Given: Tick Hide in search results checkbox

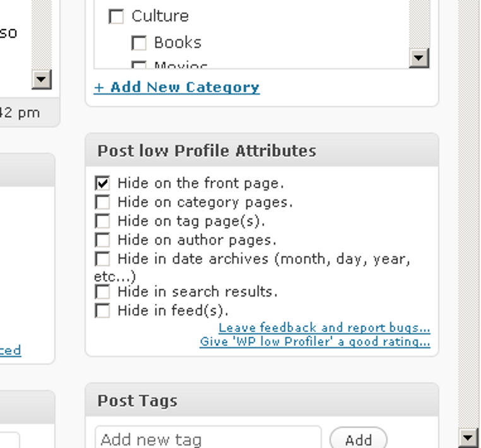Looking at the screenshot, I should pyautogui.click(x=102, y=292).
